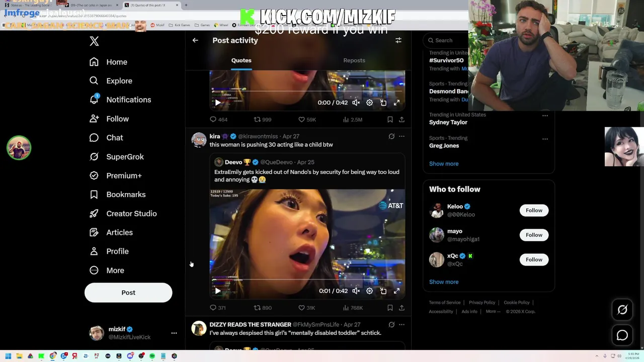Click the Search input field
Viewport: 644px width, 362px height.
point(447,40)
